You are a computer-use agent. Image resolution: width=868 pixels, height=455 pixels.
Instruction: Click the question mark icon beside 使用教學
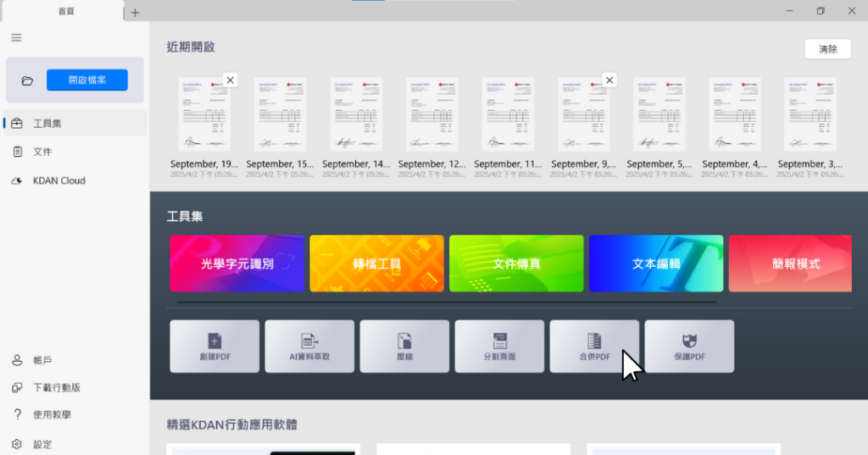tap(17, 414)
